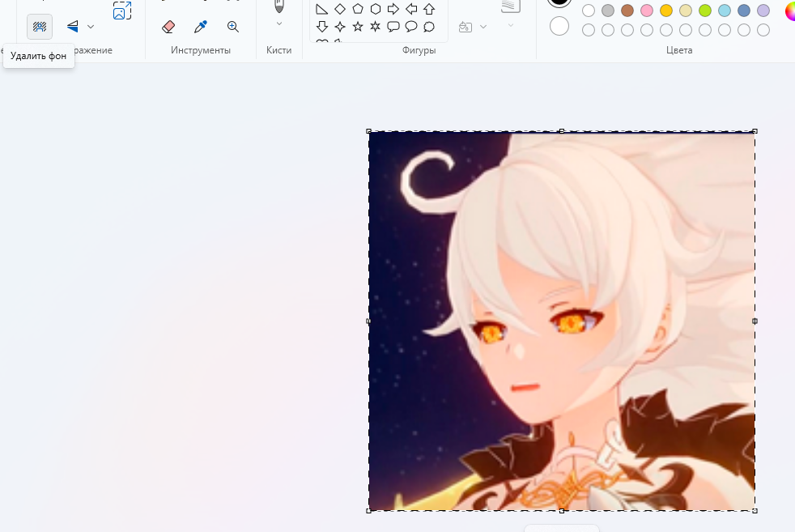Choose the down arrow shape

tap(321, 27)
